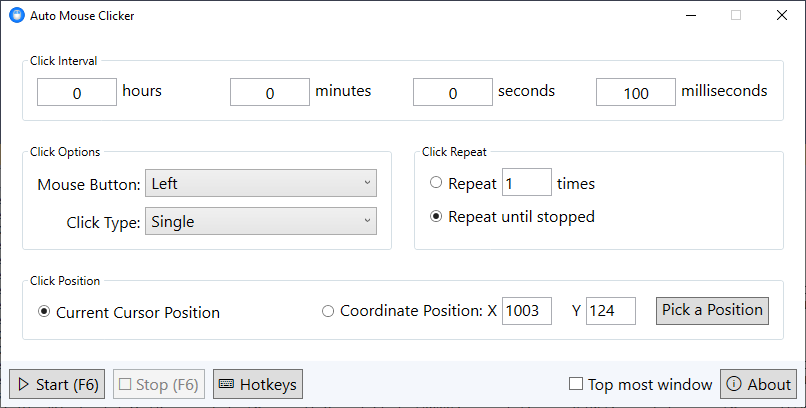Click the Stop (F6) button
Screen dimensions: 806x408
click(x=159, y=384)
